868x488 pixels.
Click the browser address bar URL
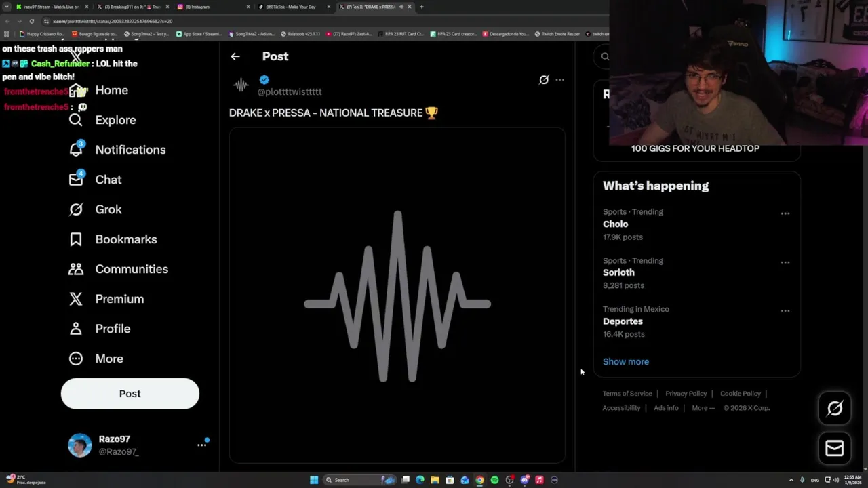click(x=113, y=21)
